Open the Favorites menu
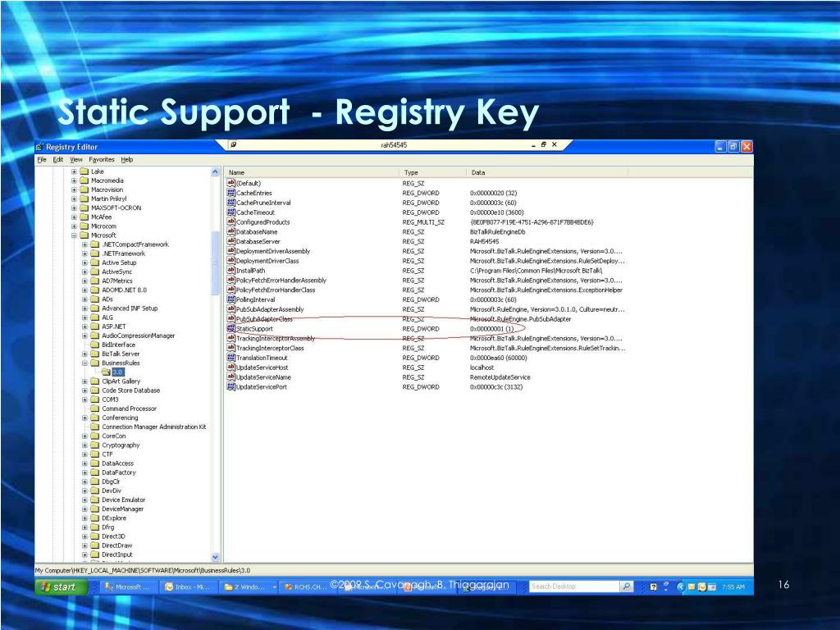This screenshot has height=630, width=840. 101,160
